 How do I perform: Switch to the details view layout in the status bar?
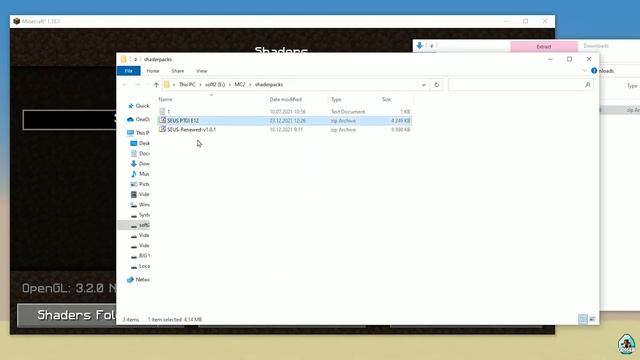(583, 319)
